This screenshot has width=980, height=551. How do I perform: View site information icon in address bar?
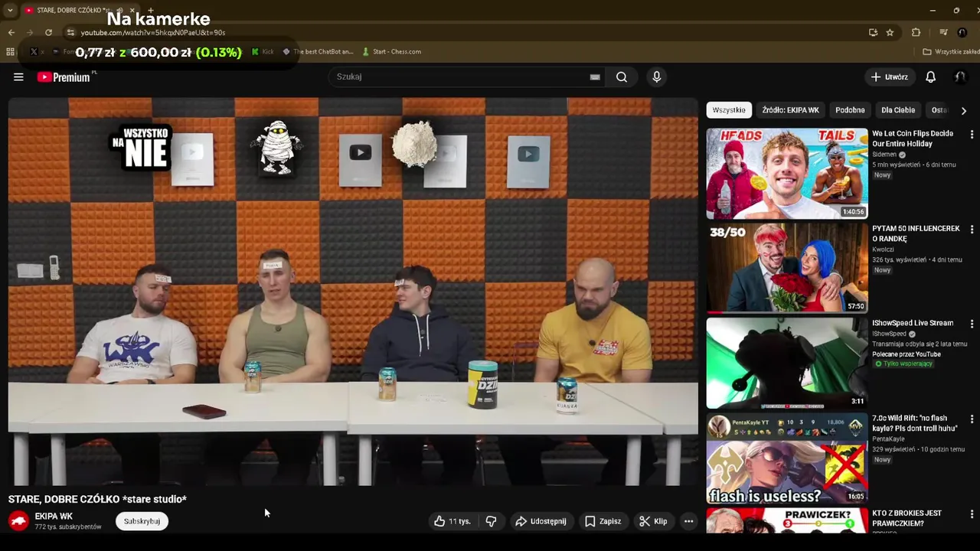tap(70, 32)
